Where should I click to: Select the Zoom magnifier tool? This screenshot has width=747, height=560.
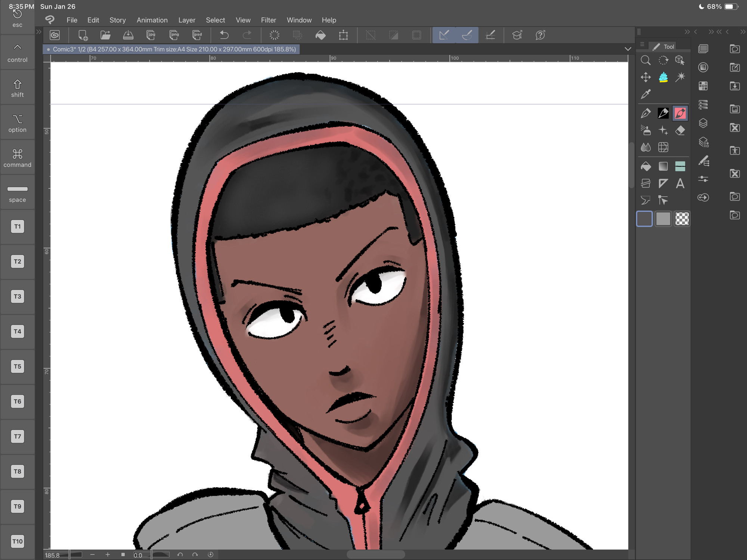tap(645, 60)
